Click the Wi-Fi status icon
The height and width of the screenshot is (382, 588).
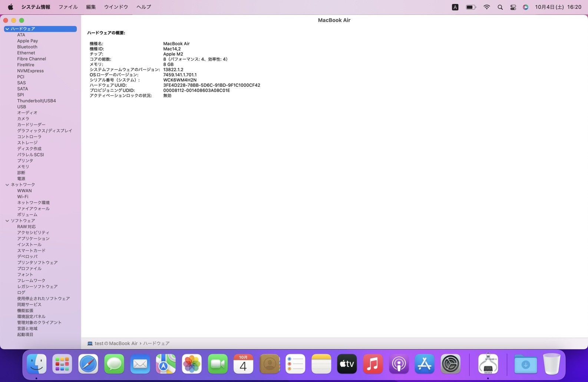[486, 7]
